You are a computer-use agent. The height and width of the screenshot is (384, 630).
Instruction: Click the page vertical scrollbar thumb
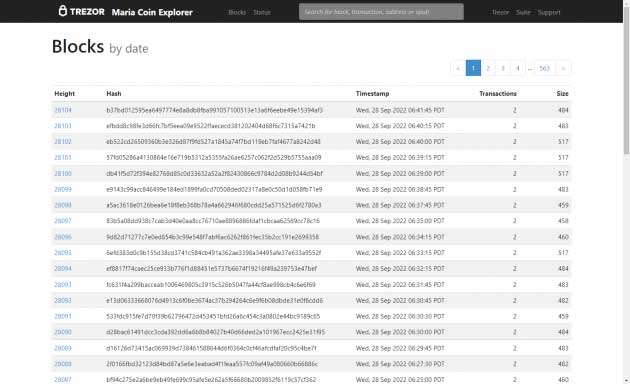point(626,80)
